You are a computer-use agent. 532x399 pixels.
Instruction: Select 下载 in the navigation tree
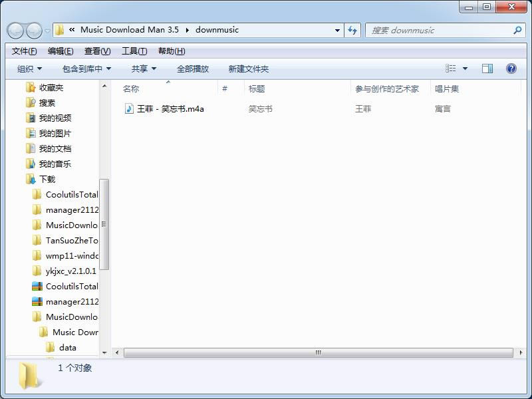click(47, 179)
